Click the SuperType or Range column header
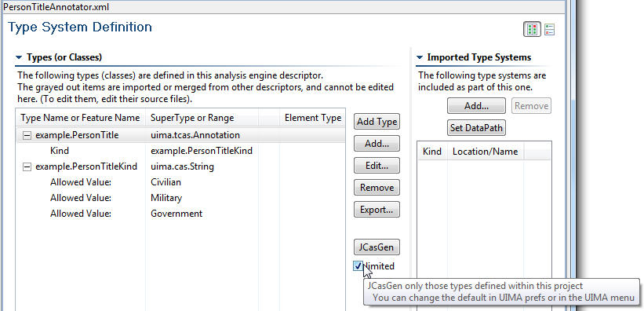The width and height of the screenshot is (644, 311). 202,118
